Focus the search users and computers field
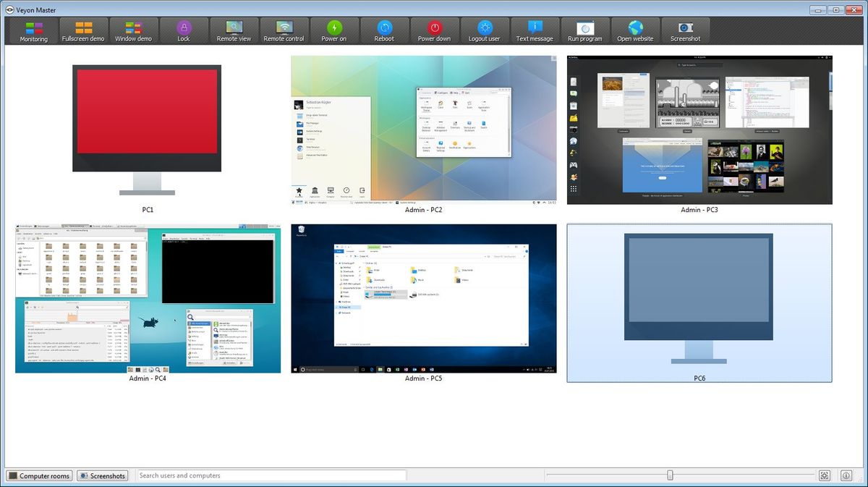This screenshot has width=868, height=487. point(271,475)
